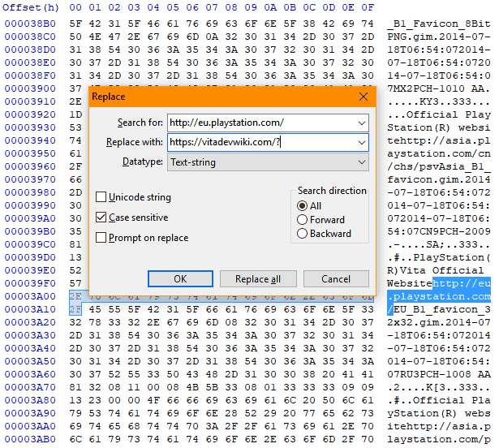Image resolution: width=499 pixels, height=448 pixels.
Task: Click decoded text '54:07CN9PCH-2009'
Action: pyautogui.click(x=439, y=231)
